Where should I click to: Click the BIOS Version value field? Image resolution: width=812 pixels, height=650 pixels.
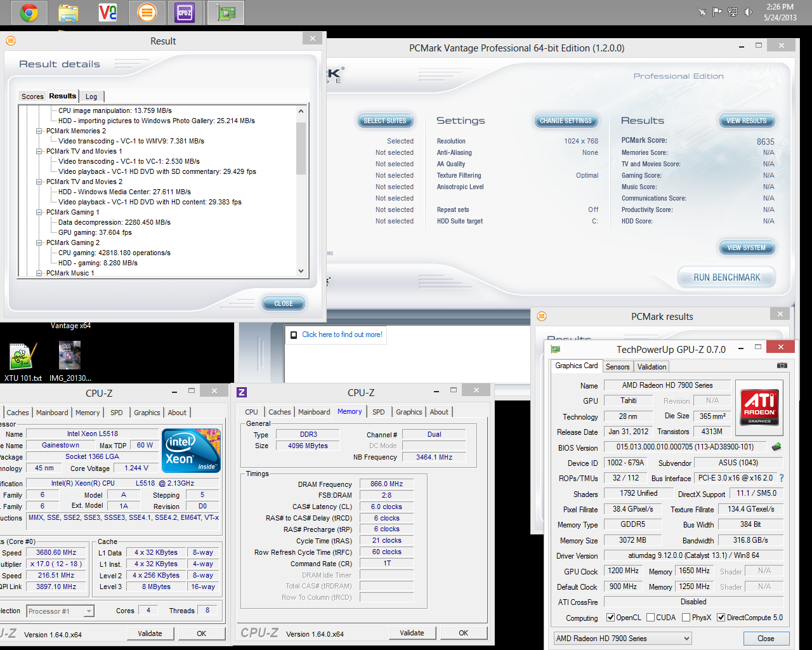[685, 447]
